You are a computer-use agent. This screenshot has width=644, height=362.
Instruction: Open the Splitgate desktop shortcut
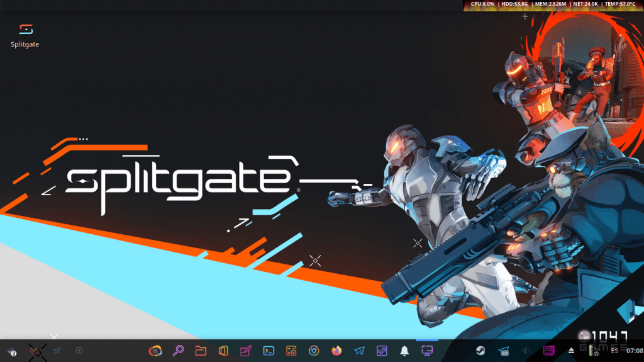pyautogui.click(x=25, y=35)
